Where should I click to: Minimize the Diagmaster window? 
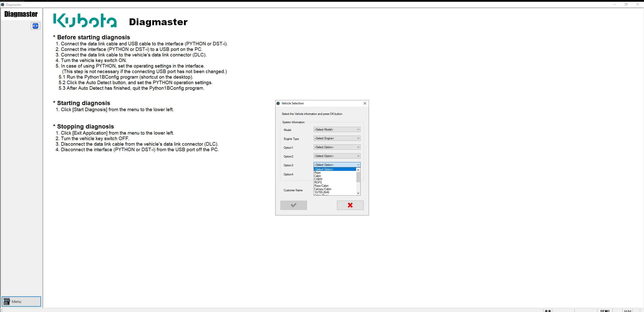click(615, 5)
